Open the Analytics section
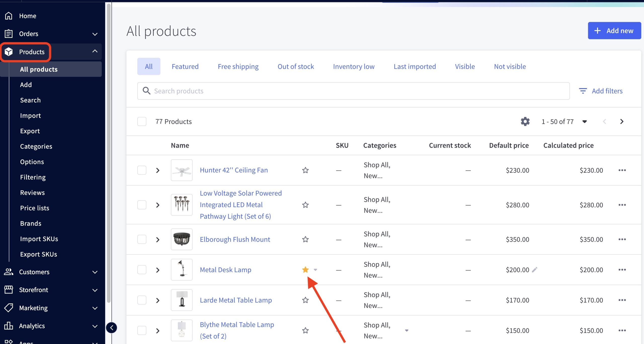The image size is (644, 344). (32, 326)
